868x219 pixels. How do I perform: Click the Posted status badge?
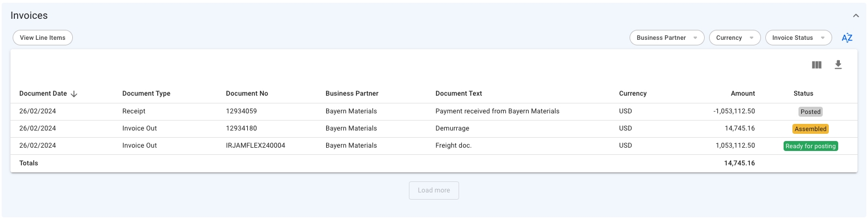pyautogui.click(x=811, y=112)
